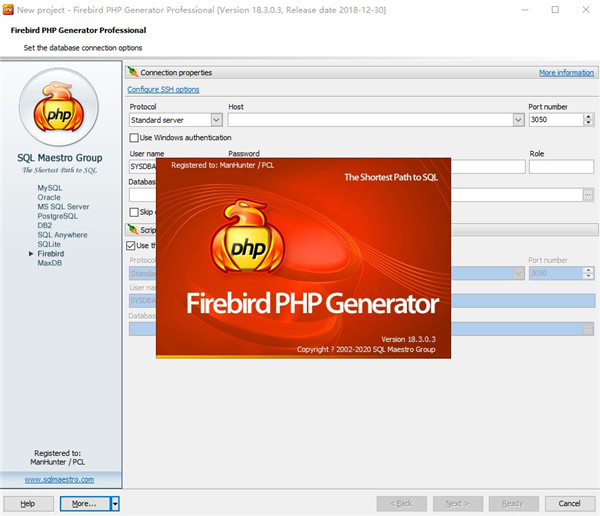Click the app icon in the title bar
The width and height of the screenshot is (600, 516).
8,10
